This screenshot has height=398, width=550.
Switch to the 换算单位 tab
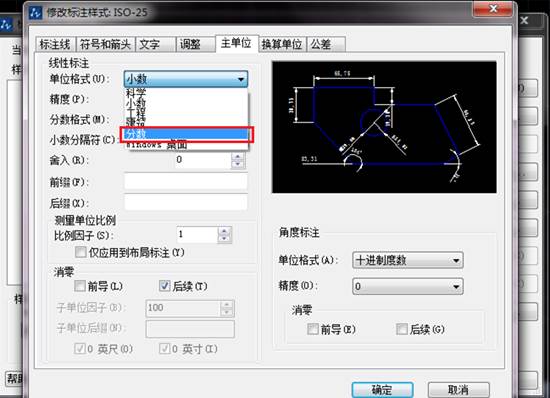(282, 45)
